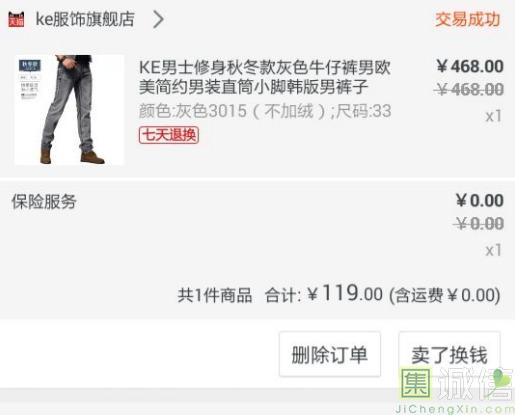Screen dimensions: 515x415
Task: Tap the 含运费 ¥0.00 shipping note
Action: click(x=445, y=295)
